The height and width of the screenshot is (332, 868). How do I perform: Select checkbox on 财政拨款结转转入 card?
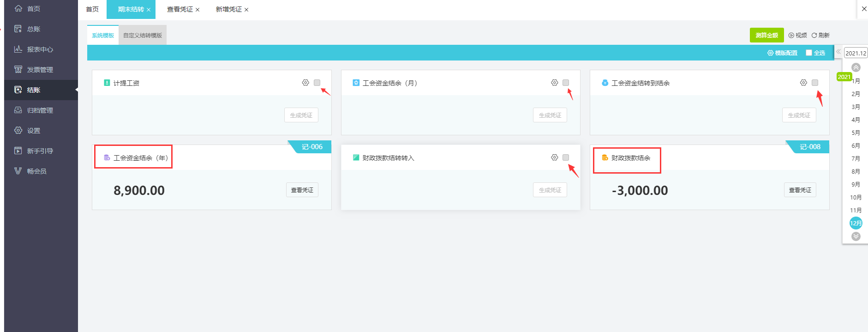point(566,157)
